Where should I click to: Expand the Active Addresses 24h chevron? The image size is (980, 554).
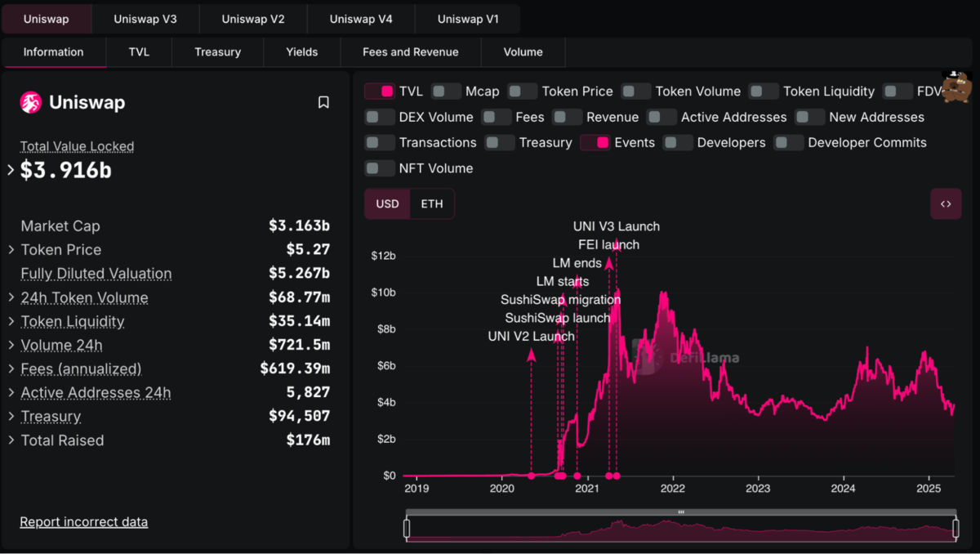(11, 392)
